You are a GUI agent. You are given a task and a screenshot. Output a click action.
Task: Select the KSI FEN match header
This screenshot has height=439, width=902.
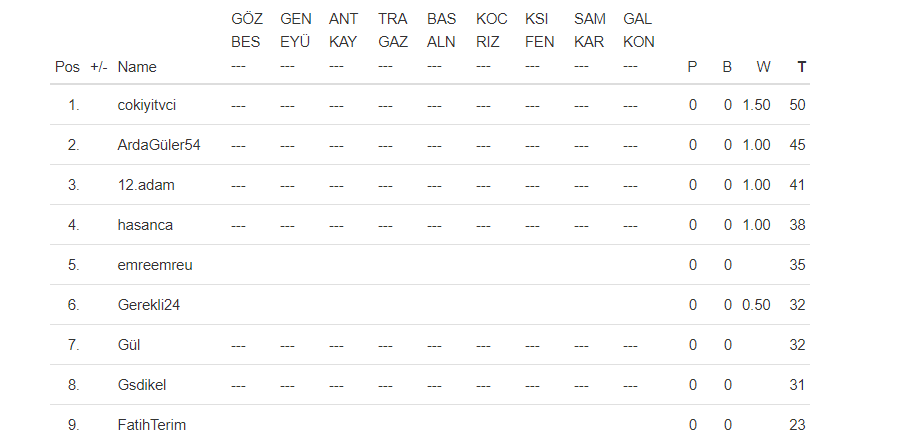pos(539,30)
